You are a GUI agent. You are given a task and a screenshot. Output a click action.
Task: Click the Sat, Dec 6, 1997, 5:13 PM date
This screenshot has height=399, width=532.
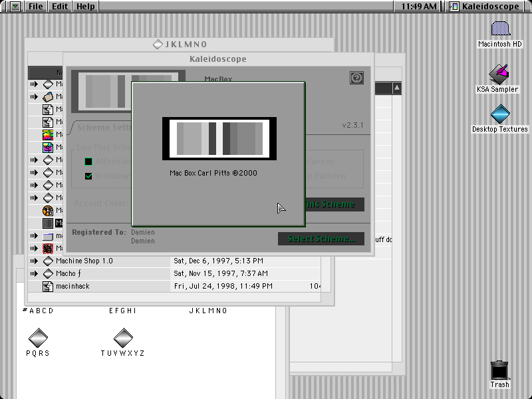click(219, 261)
